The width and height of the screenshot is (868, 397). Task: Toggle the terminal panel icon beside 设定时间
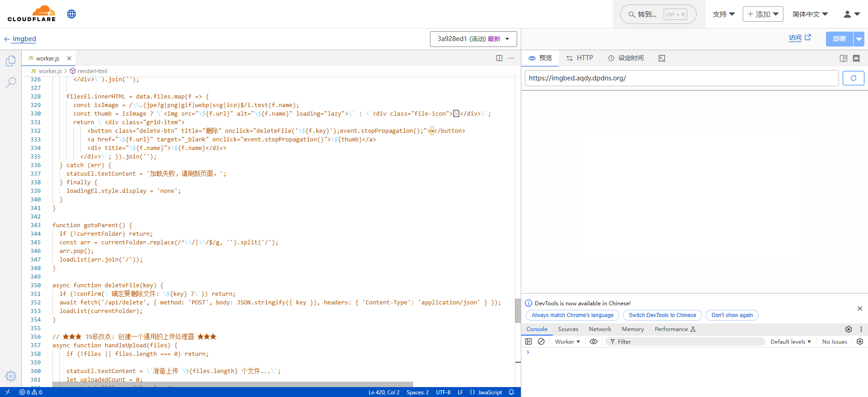[x=662, y=58]
